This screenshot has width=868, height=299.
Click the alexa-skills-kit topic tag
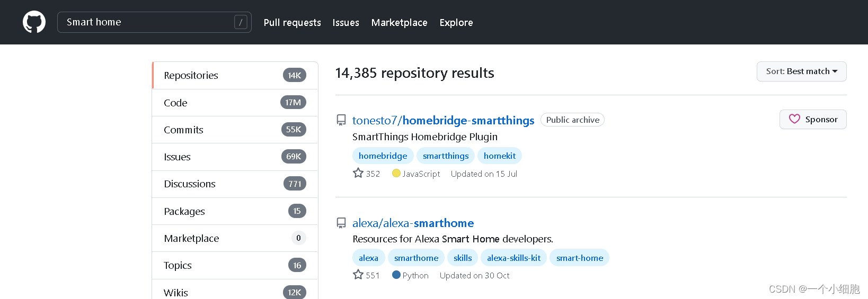[x=513, y=258]
